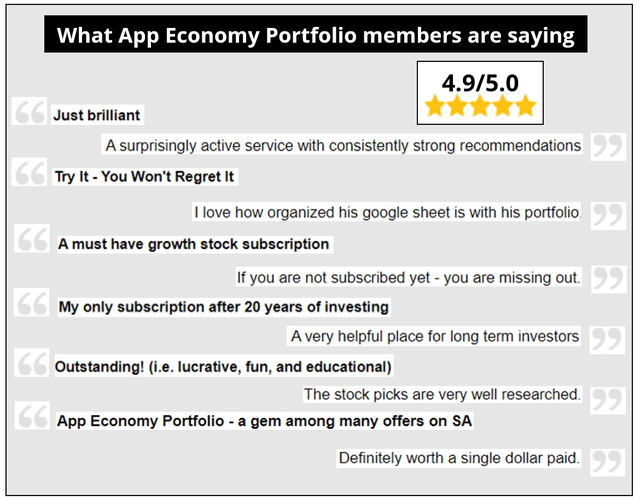Click closing quote after "consistently strong recommendations"
This screenshot has width=640, height=501.
(x=608, y=147)
